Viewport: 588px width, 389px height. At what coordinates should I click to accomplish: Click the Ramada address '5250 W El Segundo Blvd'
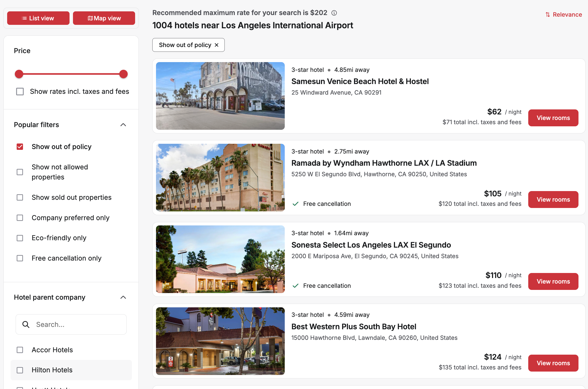click(379, 174)
